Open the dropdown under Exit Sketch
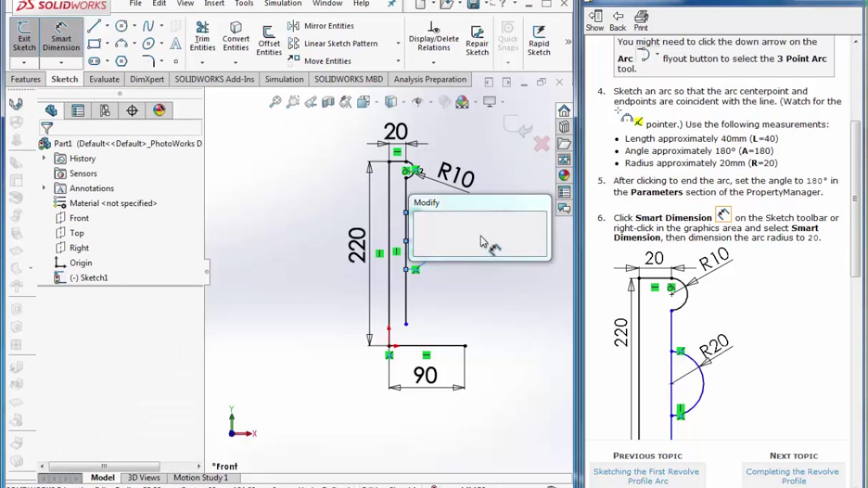The height and width of the screenshot is (488, 868). (x=24, y=63)
